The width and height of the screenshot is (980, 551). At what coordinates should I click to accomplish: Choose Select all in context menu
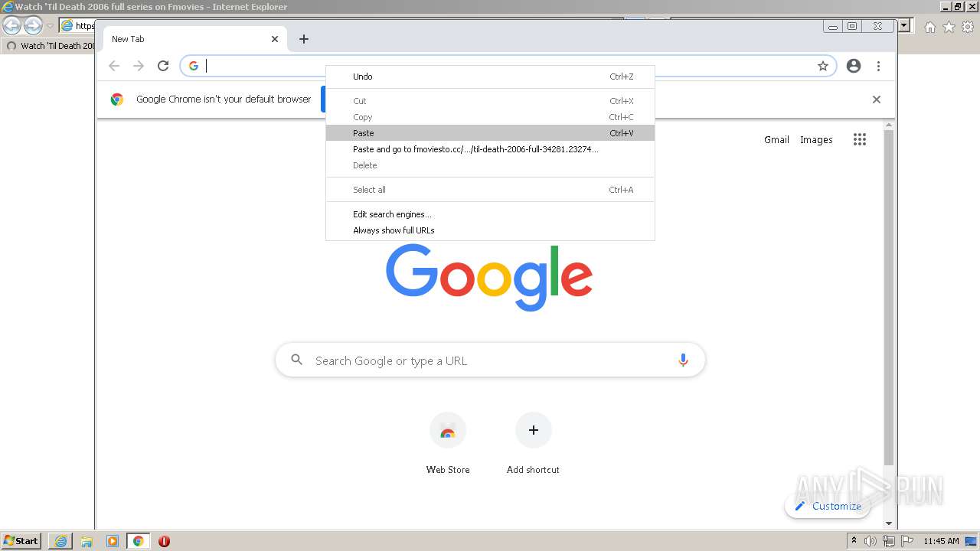490,190
